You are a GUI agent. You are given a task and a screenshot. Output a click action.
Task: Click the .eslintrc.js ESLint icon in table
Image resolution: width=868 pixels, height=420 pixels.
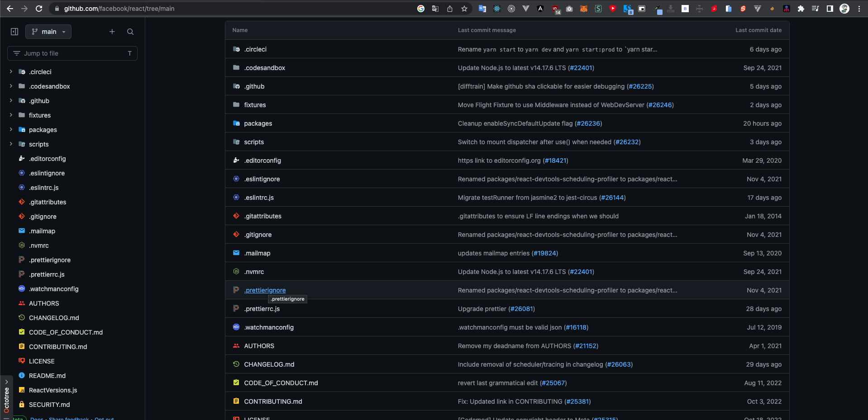tap(236, 198)
